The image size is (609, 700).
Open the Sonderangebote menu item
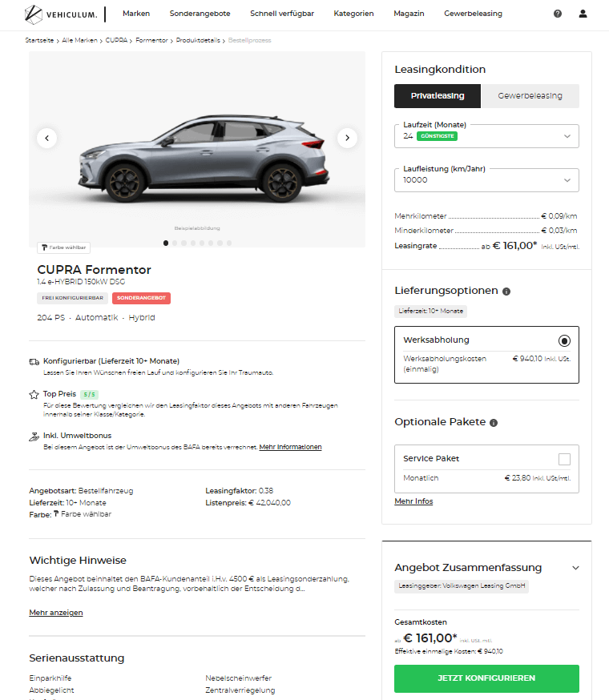point(200,14)
